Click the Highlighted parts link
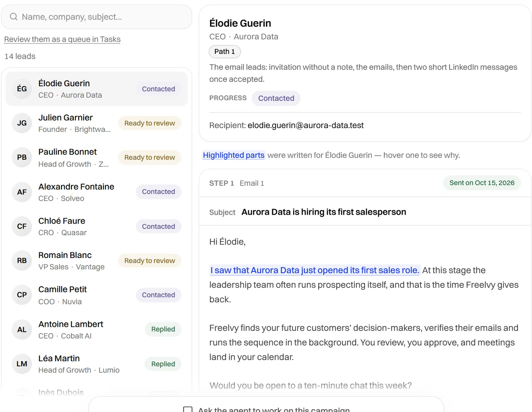 point(234,155)
